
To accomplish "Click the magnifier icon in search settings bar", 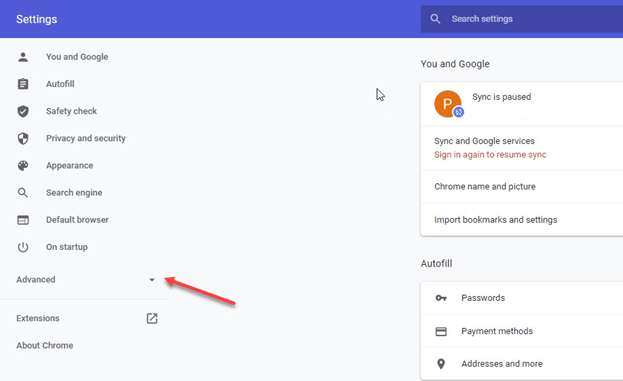I will click(x=435, y=19).
